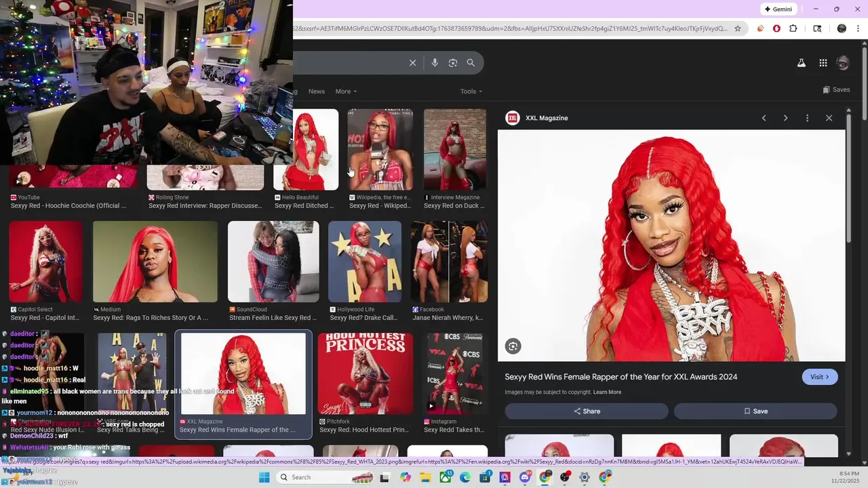Open Gemini in Chrome
The height and width of the screenshot is (488, 868).
click(778, 9)
